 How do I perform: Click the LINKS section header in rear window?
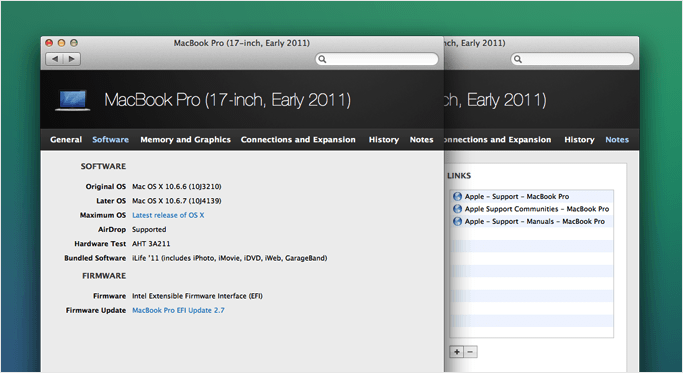coord(459,176)
